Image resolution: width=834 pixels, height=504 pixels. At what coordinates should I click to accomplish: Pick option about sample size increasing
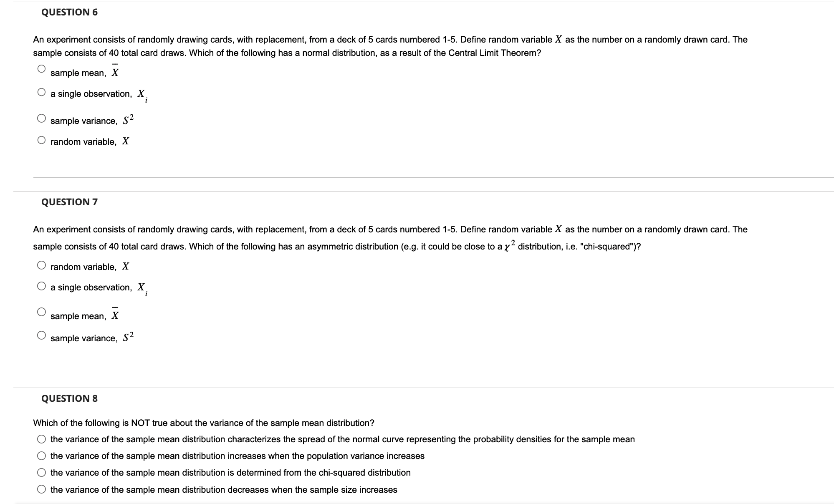click(x=41, y=489)
